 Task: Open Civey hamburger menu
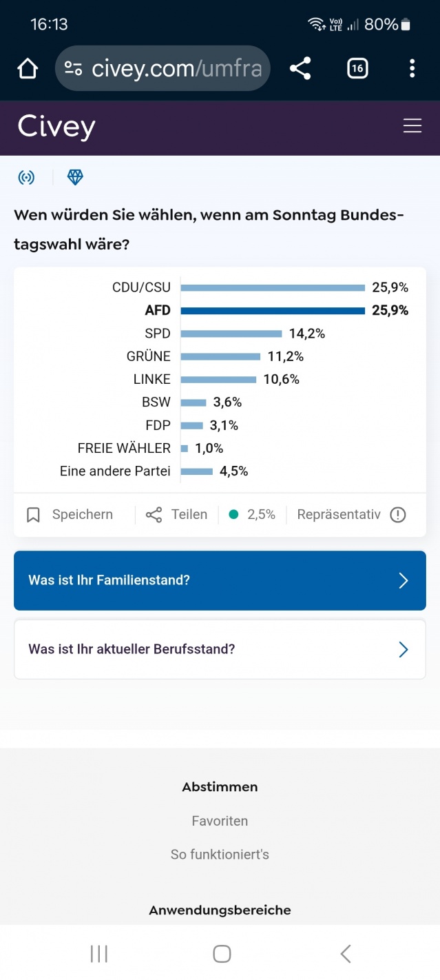412,126
